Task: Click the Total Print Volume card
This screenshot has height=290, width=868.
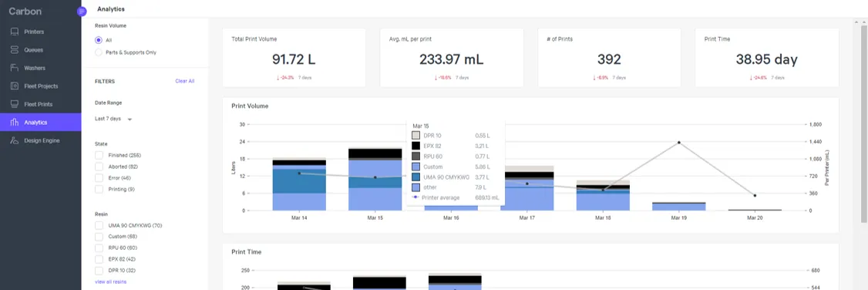Action: (294, 58)
